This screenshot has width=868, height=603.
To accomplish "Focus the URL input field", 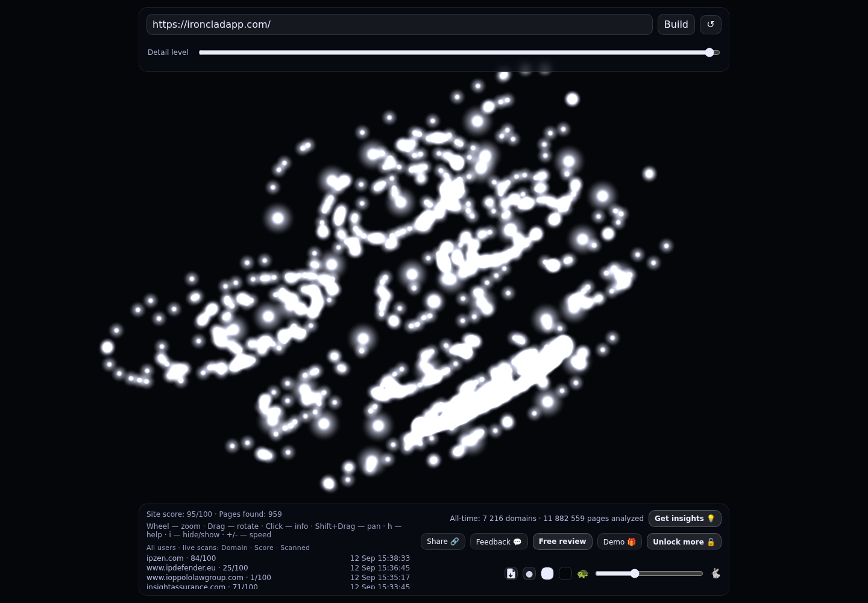I will (x=400, y=25).
